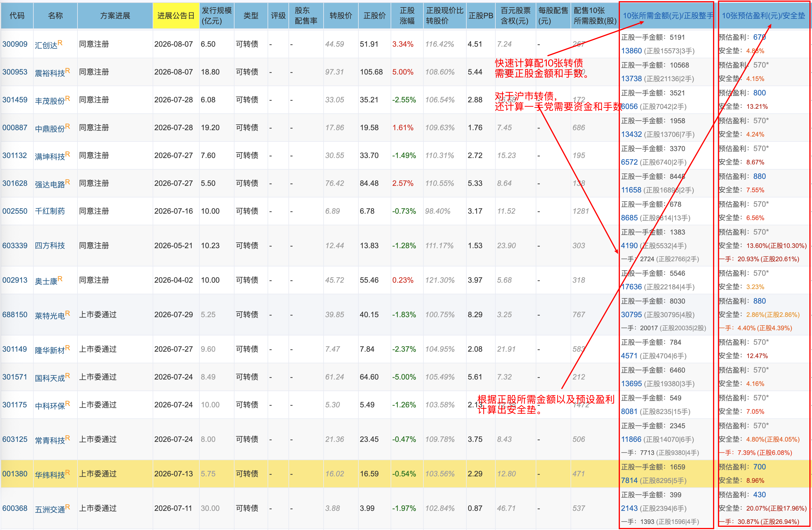Sort by 股东配售率 column header
This screenshot has width=812, height=530.
tap(306, 16)
